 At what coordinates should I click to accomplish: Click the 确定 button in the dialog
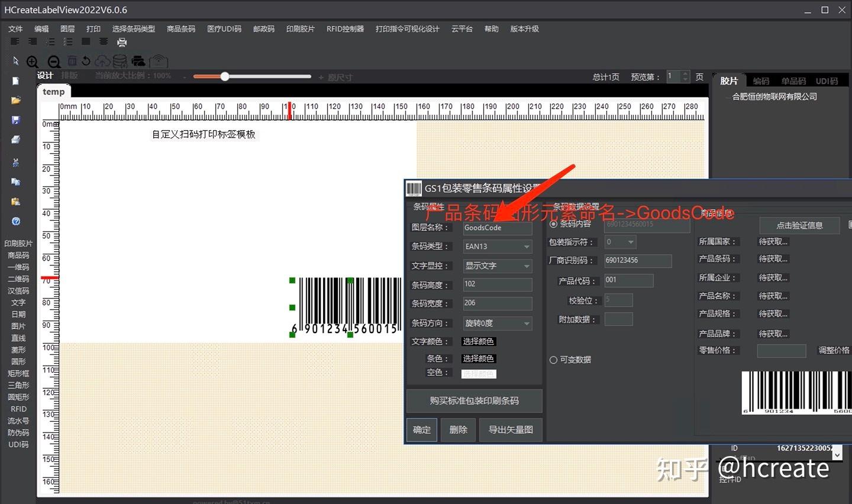421,429
